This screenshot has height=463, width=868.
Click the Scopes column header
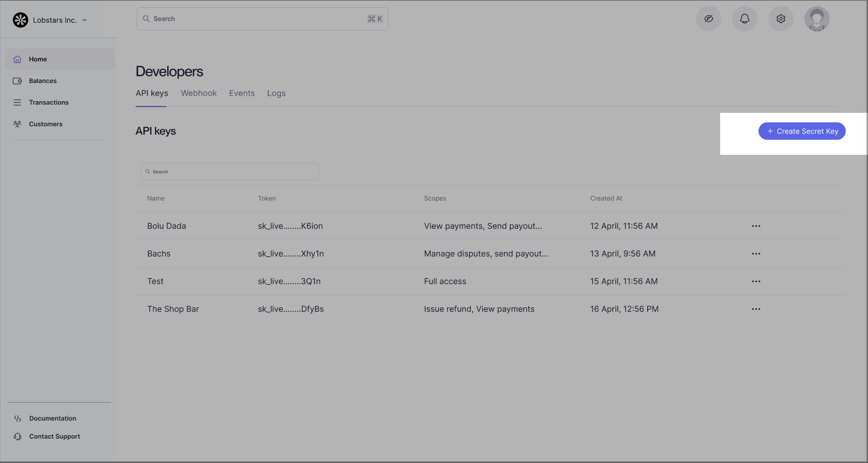pyautogui.click(x=435, y=198)
